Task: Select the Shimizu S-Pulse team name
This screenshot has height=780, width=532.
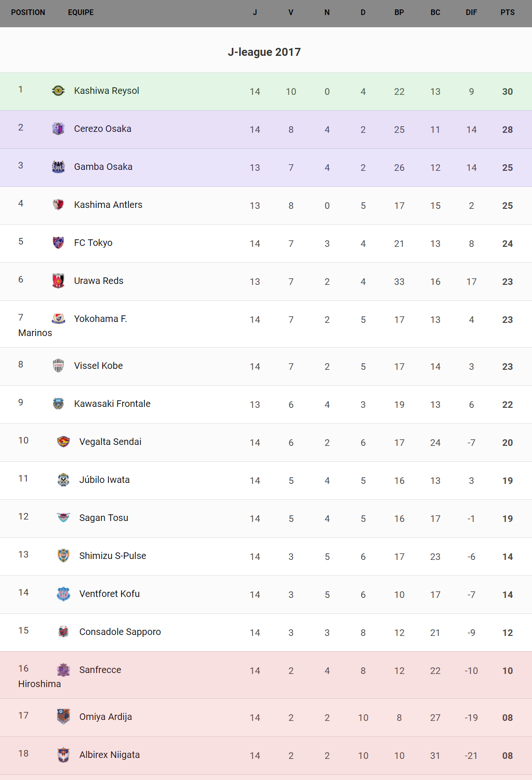Action: click(113, 556)
